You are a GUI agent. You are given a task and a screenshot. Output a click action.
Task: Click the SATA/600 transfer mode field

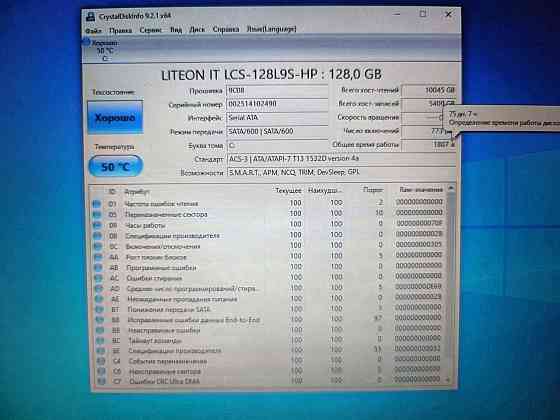277,131
